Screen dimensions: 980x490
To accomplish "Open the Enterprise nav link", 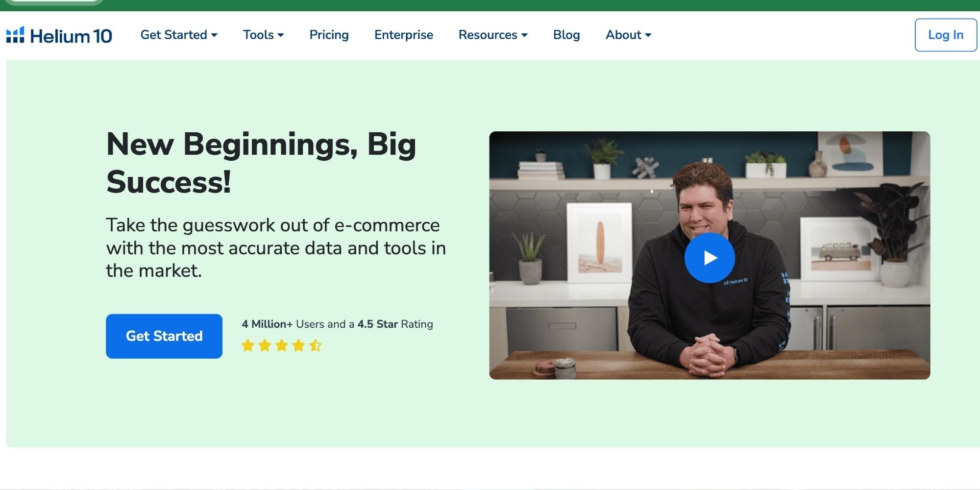I will pyautogui.click(x=403, y=35).
